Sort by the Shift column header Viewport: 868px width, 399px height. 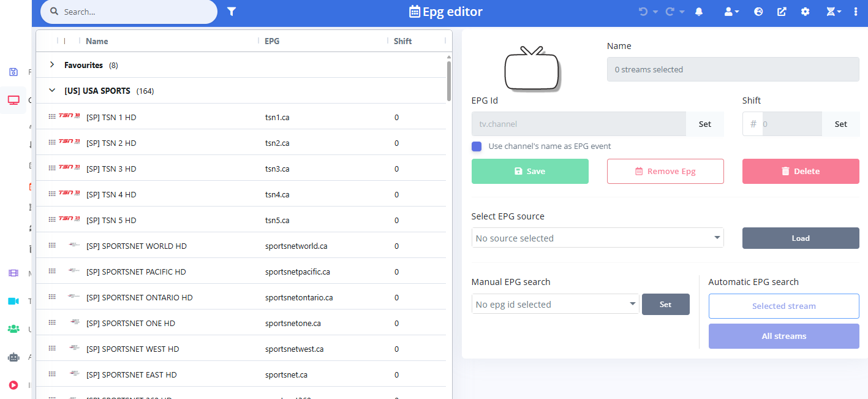[x=403, y=41]
